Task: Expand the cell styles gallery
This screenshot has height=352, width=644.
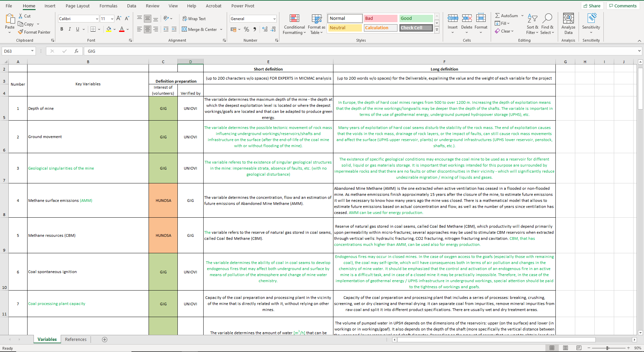Action: [x=437, y=30]
